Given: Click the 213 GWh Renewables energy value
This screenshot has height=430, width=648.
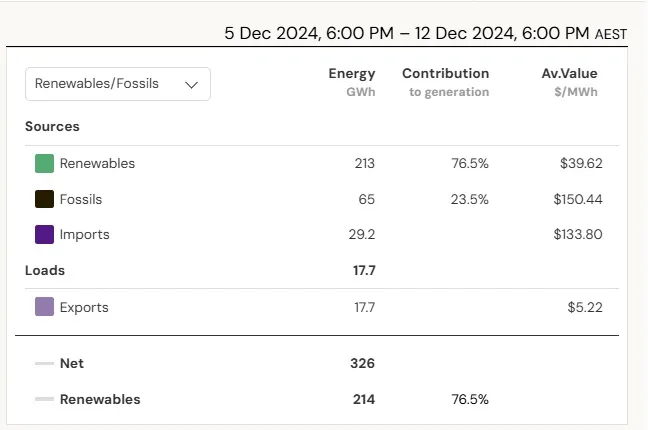Looking at the screenshot, I should click(x=364, y=163).
